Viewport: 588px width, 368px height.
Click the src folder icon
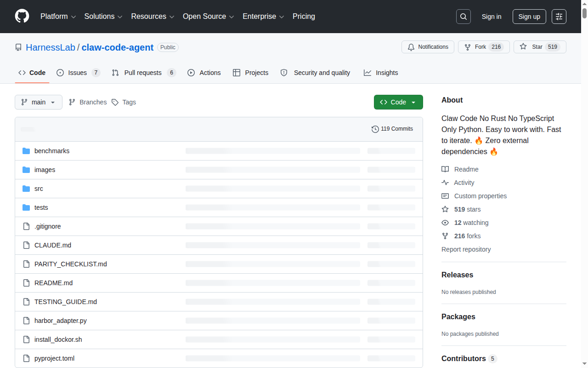click(x=26, y=189)
